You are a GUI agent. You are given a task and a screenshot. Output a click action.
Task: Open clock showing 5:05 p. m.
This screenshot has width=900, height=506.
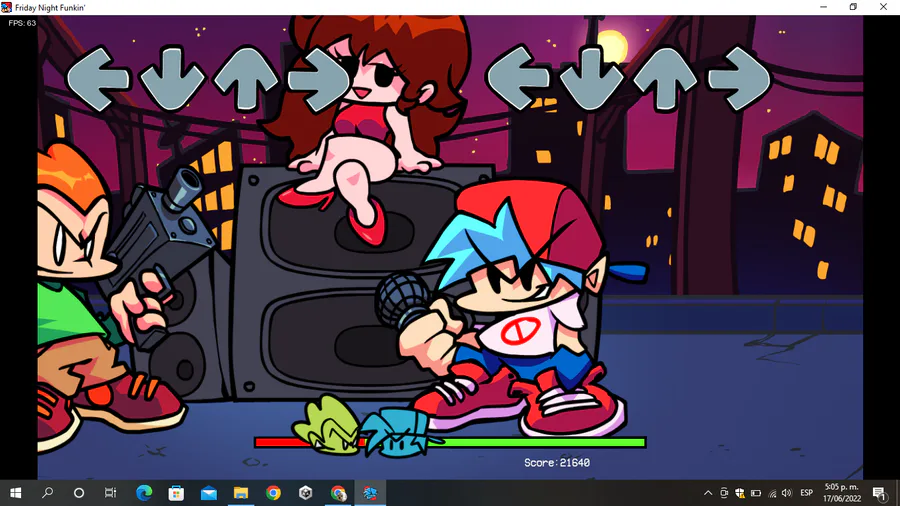pyautogui.click(x=842, y=493)
